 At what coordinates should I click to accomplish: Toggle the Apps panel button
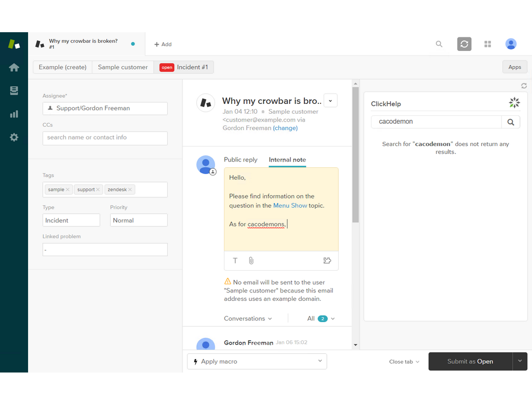[x=514, y=67]
